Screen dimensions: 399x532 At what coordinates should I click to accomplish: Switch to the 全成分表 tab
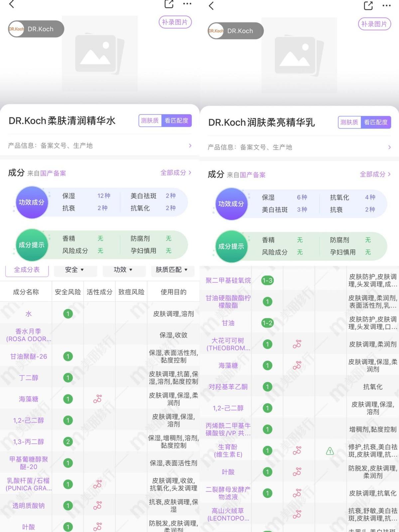click(27, 270)
